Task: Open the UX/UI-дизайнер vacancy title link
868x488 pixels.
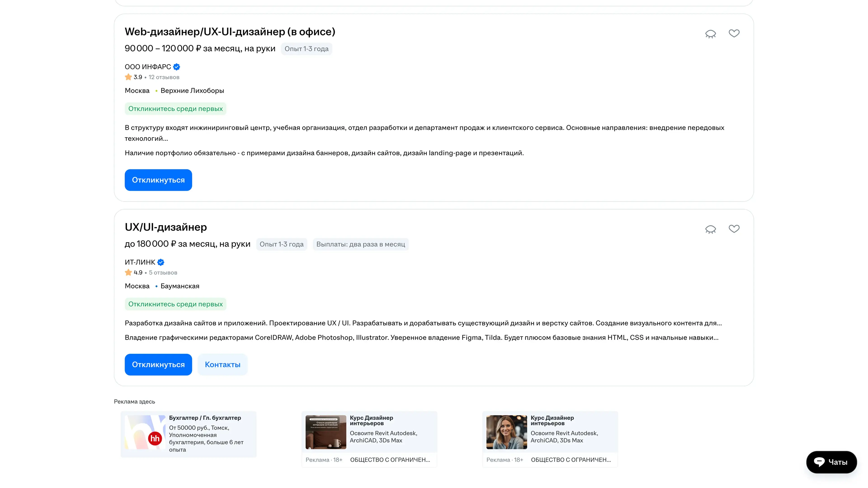Action: point(166,227)
